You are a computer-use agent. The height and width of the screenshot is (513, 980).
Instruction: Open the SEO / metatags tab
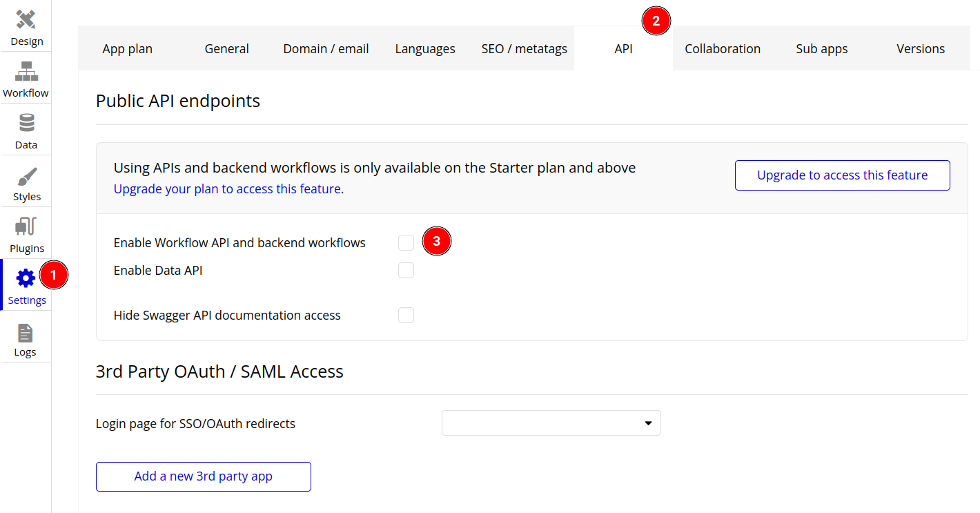[x=524, y=49]
